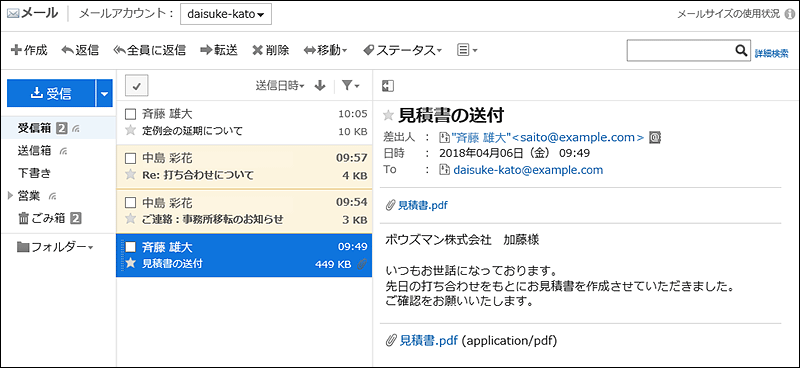The width and height of the screenshot is (800, 368).
Task: Click the paperclip icon beside top 見積書.pdf
Action: (391, 206)
